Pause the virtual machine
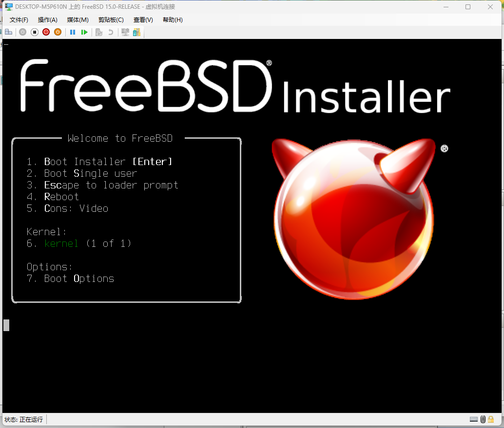This screenshot has height=428, width=504. coord(73,32)
